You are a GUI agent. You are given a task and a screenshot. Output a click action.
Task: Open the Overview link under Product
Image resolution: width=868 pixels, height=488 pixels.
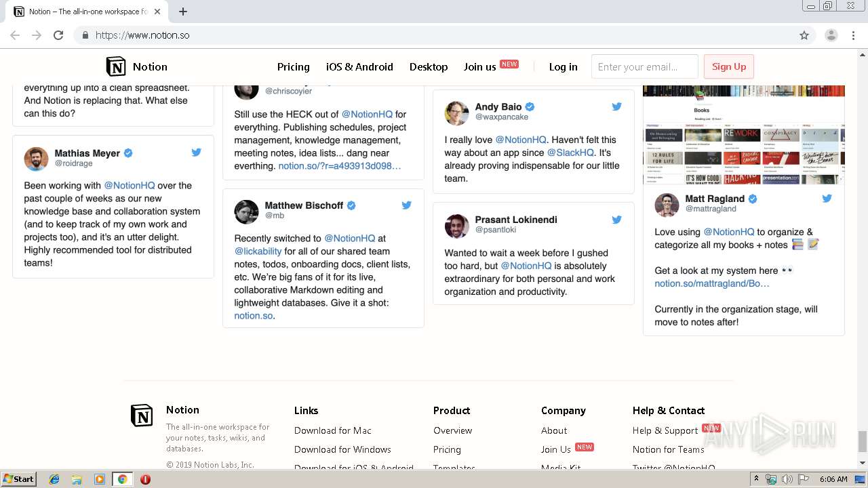coord(453,430)
